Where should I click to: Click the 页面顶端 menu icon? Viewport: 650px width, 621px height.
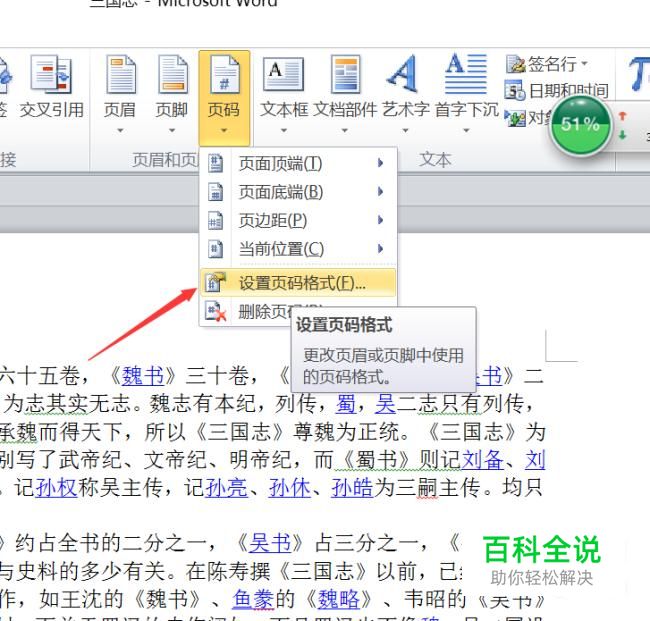(x=216, y=163)
